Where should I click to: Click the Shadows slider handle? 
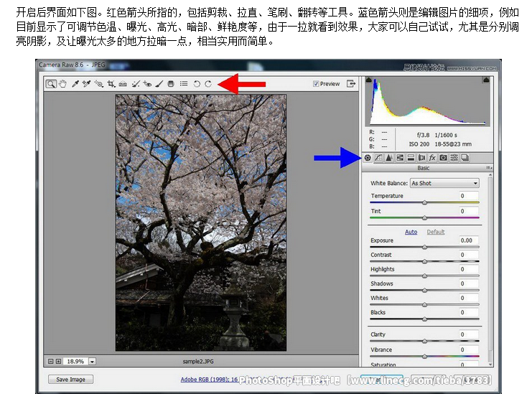424,290
